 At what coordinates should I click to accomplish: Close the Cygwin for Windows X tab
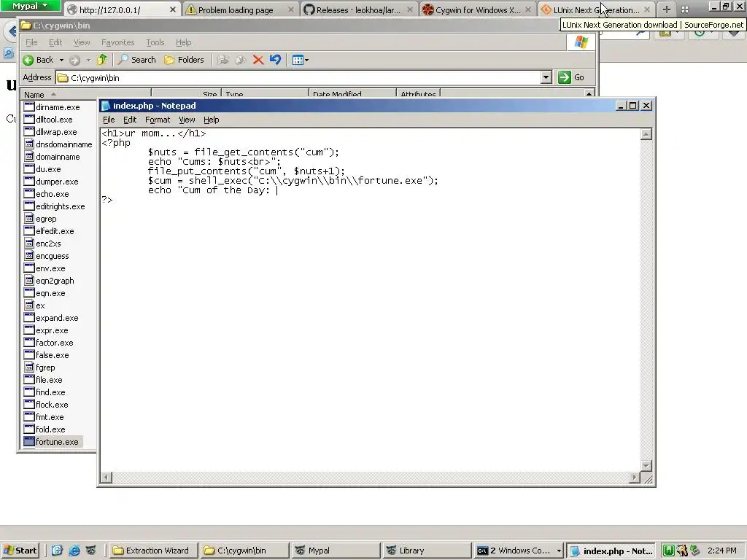[528, 9]
